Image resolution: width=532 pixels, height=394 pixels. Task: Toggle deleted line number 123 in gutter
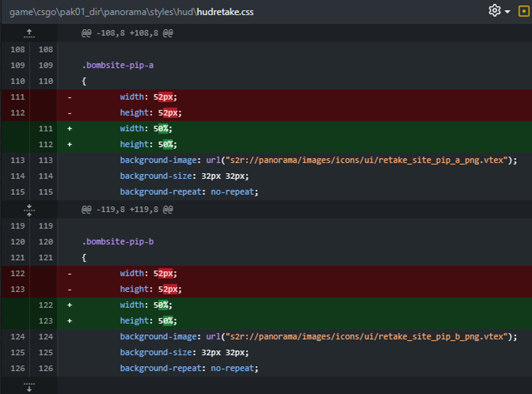tap(18, 289)
